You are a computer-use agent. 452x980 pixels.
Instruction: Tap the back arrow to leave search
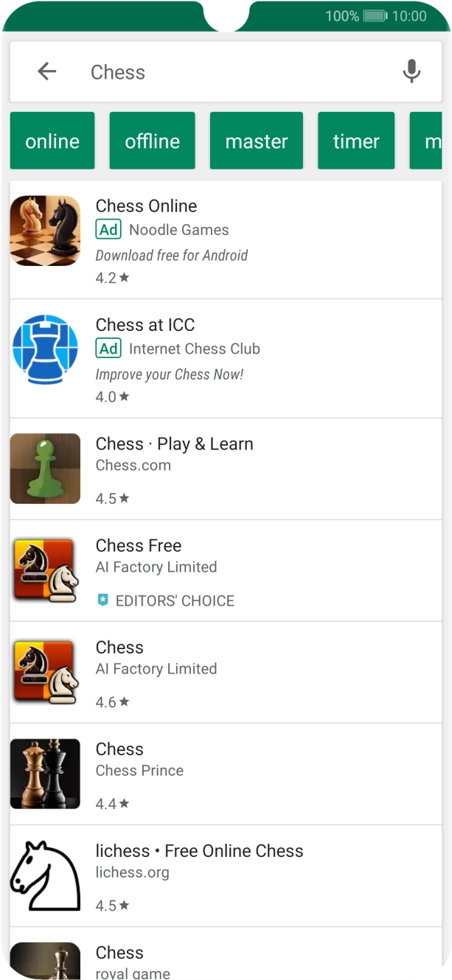(46, 71)
